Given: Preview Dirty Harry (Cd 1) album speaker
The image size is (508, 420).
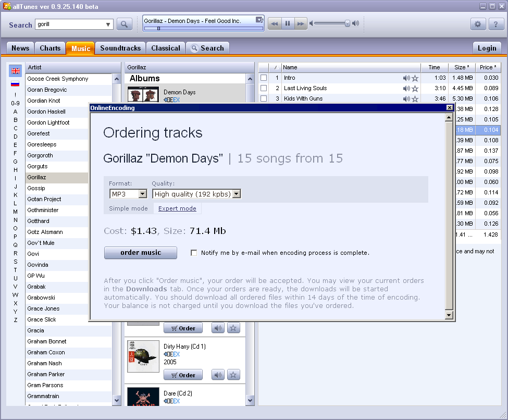Looking at the screenshot, I should [218, 375].
